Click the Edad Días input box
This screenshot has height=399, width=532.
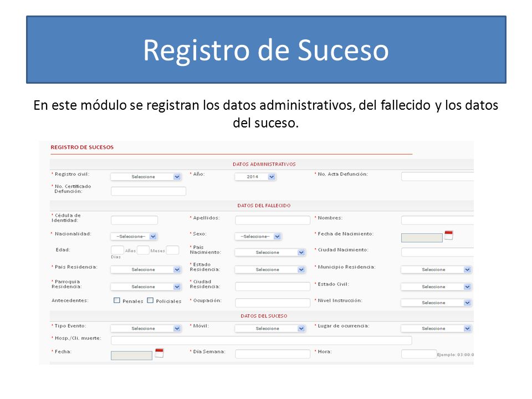pyautogui.click(x=172, y=250)
